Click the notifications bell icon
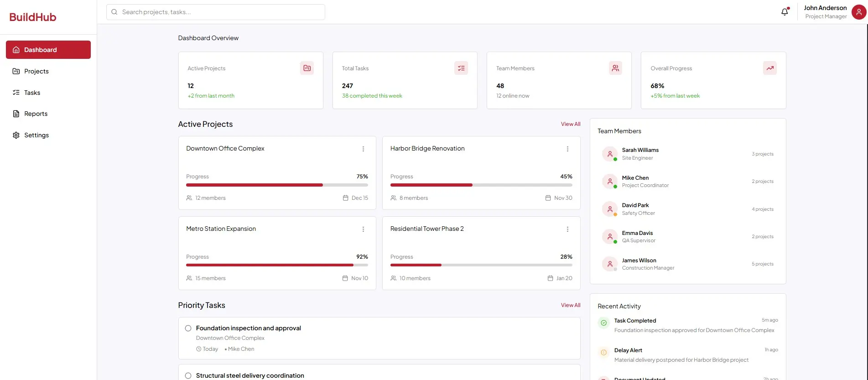The height and width of the screenshot is (380, 868). 785,12
